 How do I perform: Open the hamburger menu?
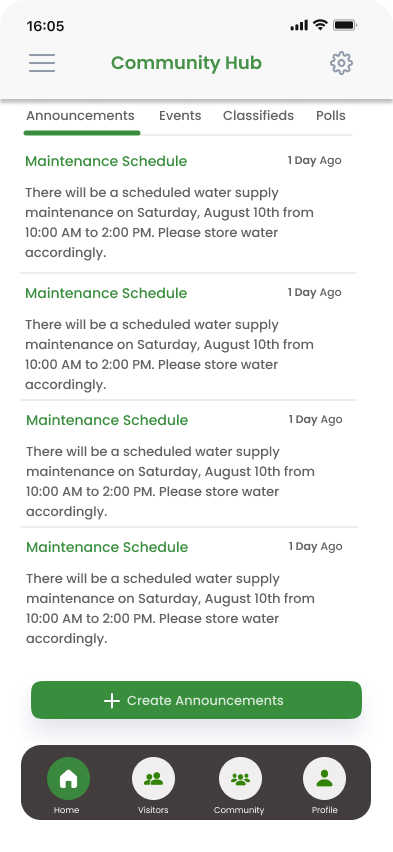tap(42, 63)
